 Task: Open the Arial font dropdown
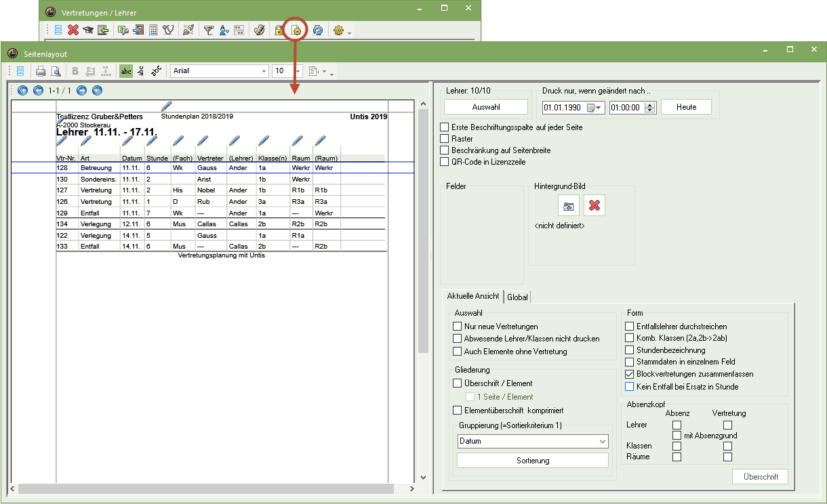pyautogui.click(x=264, y=71)
